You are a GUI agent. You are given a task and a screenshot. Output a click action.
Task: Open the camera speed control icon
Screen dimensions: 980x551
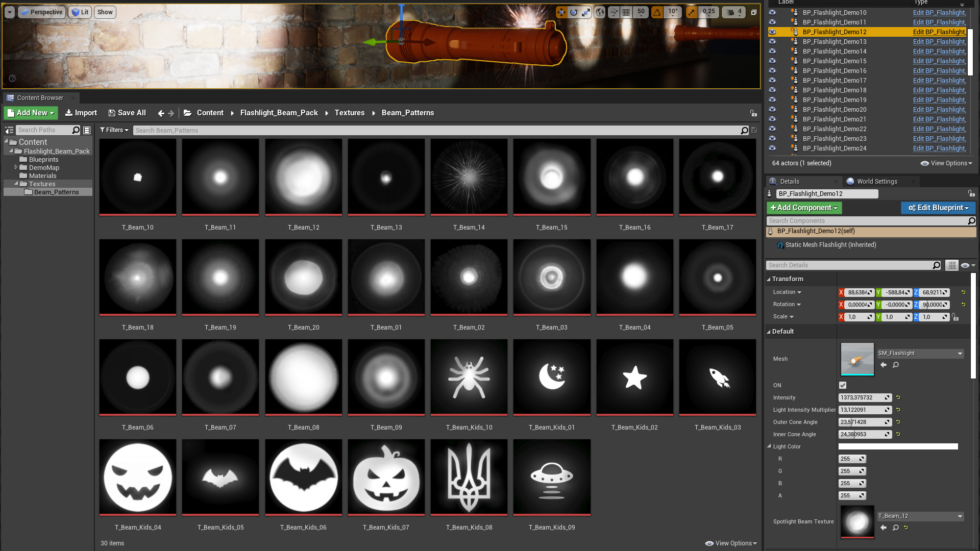[x=730, y=12]
